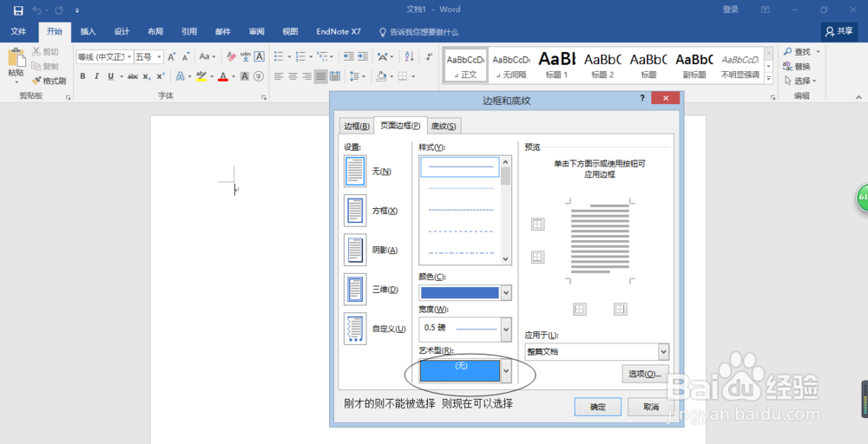Open the font size 五号 dropdown

tap(160, 56)
